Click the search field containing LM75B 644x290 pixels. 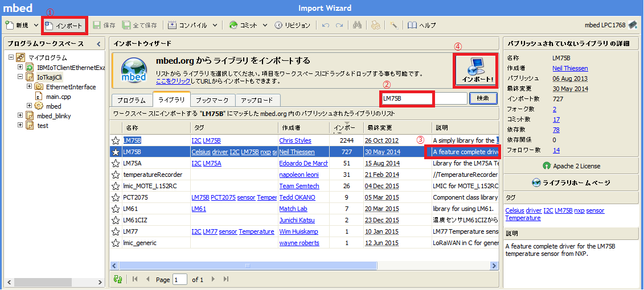[423, 98]
